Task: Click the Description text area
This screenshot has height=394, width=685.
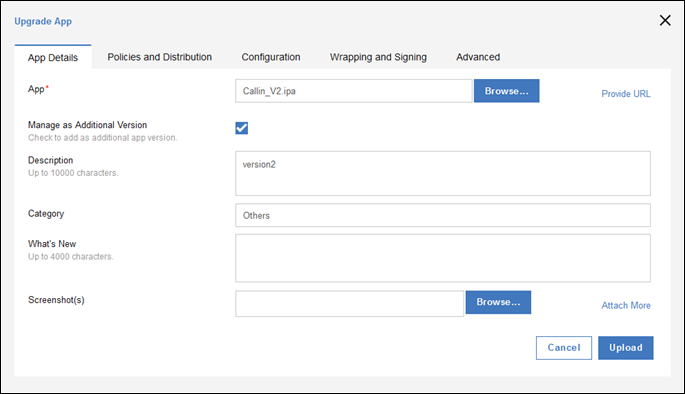Action: (x=443, y=173)
